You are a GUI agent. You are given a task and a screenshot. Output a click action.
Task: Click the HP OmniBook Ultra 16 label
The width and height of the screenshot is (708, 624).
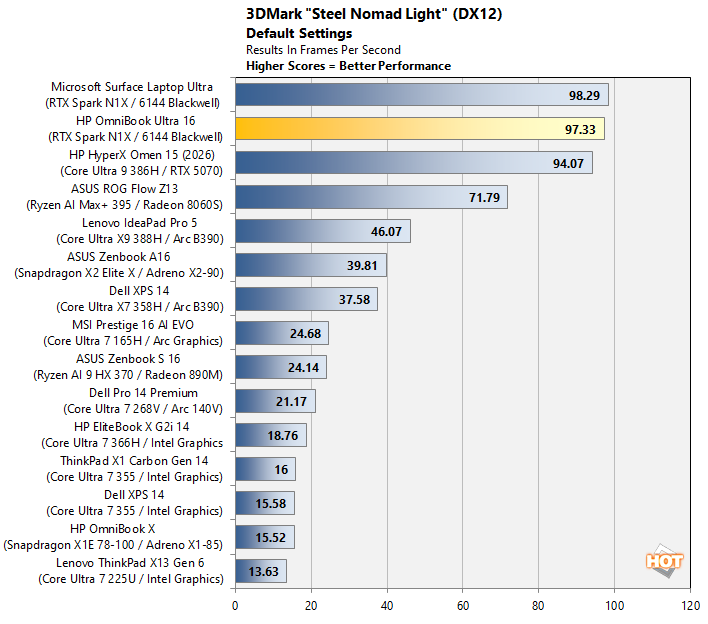(x=135, y=129)
